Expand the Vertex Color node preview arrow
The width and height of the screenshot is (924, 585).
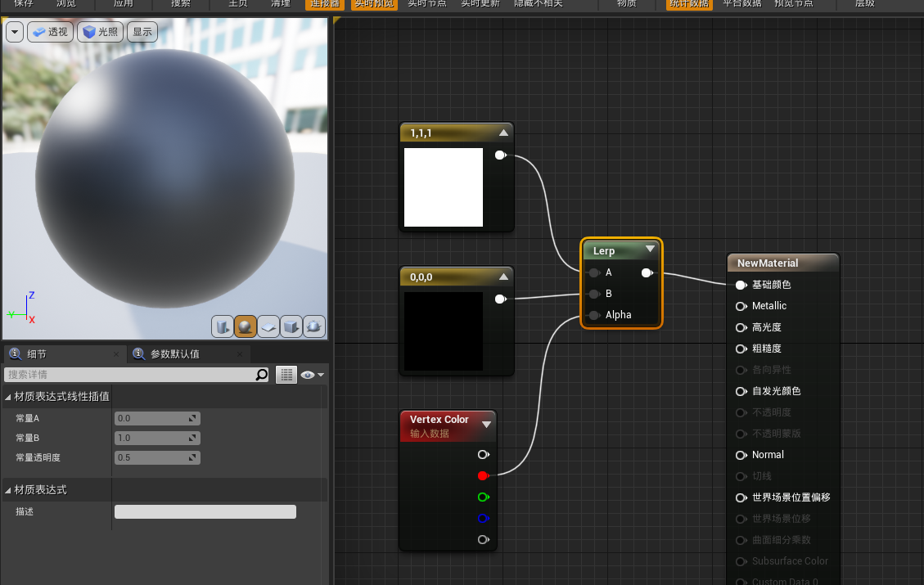486,424
